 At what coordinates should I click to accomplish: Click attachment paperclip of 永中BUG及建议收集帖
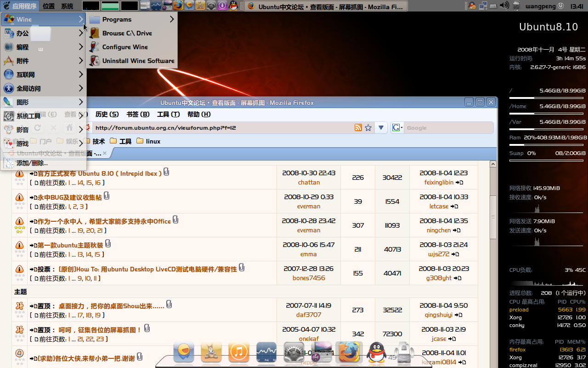[107, 196]
